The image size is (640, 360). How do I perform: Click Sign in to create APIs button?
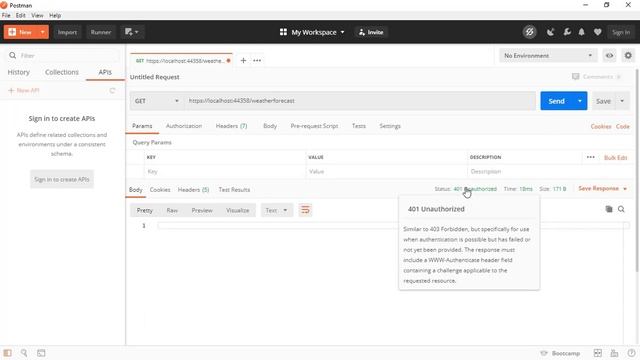tap(62, 179)
